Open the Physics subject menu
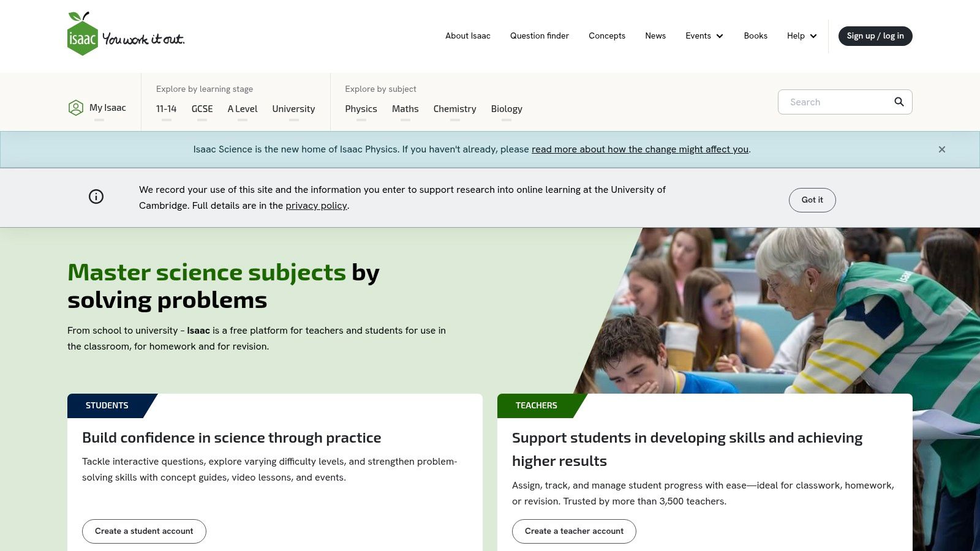Viewport: 980px width, 551px height. [361, 109]
